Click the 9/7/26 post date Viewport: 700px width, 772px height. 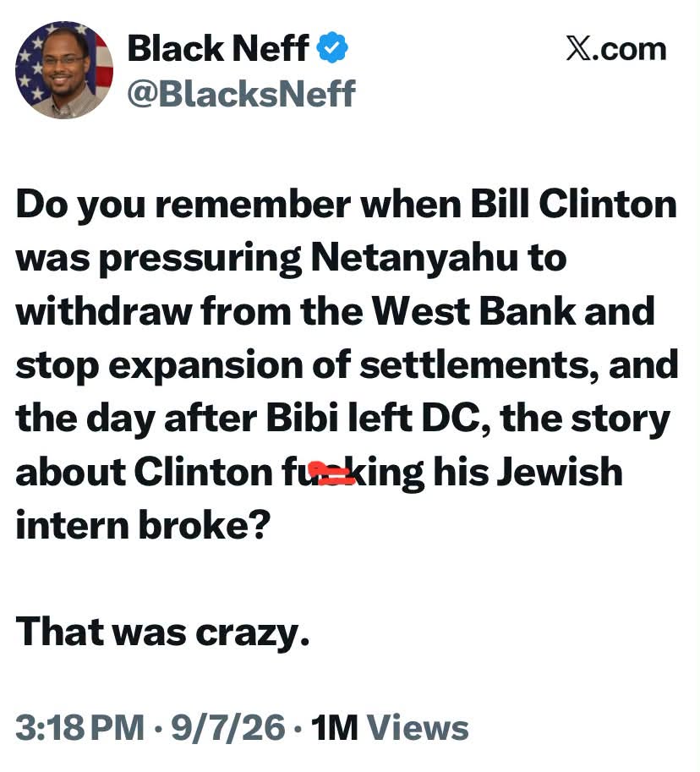(x=228, y=727)
